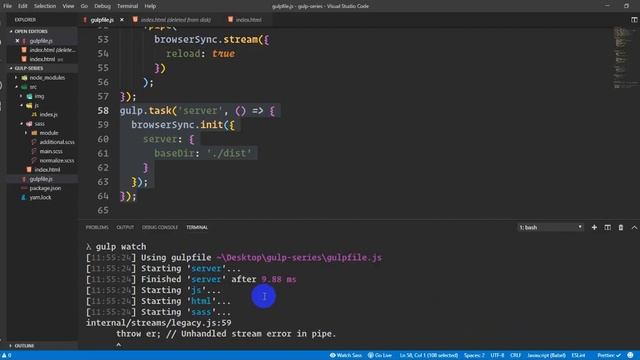Switch to the Output panel tab
The width and height of the screenshot is (640, 360).
(x=125, y=227)
